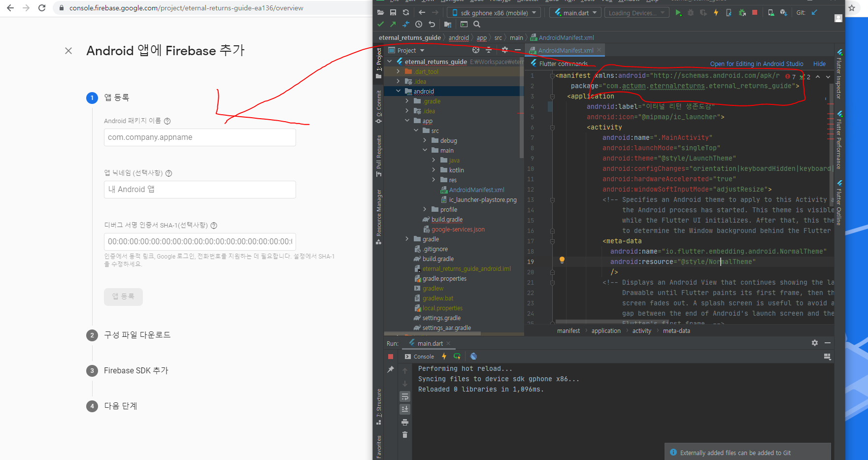This screenshot has width=868, height=460.
Task: Expand the .gradle folder
Action: coord(407,101)
